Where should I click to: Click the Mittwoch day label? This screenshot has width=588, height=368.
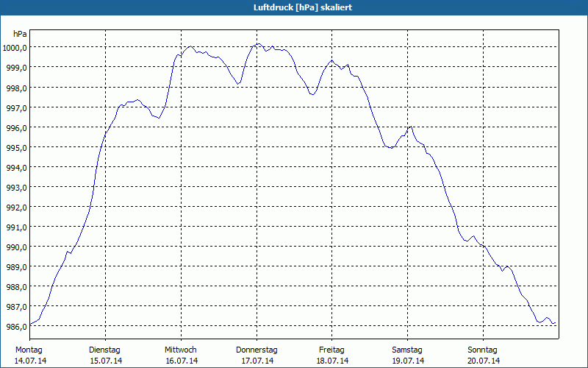click(x=180, y=350)
